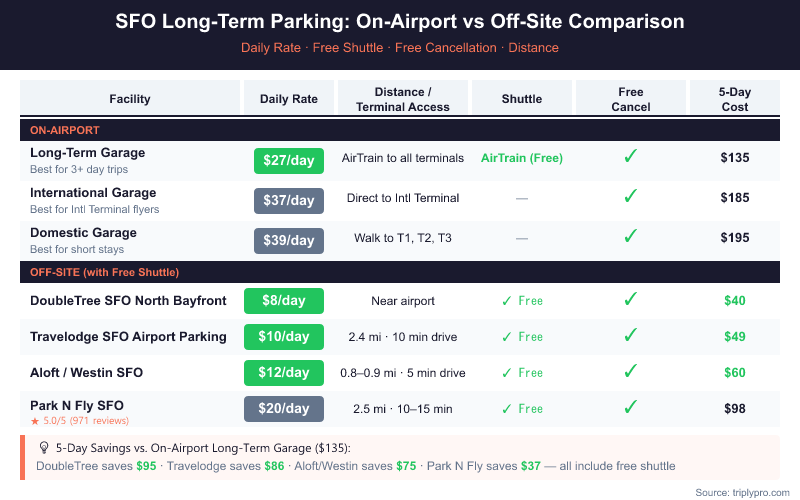800x500 pixels.
Task: Click Free Cancel checkmark for Aloft / Westin
Action: tap(630, 372)
